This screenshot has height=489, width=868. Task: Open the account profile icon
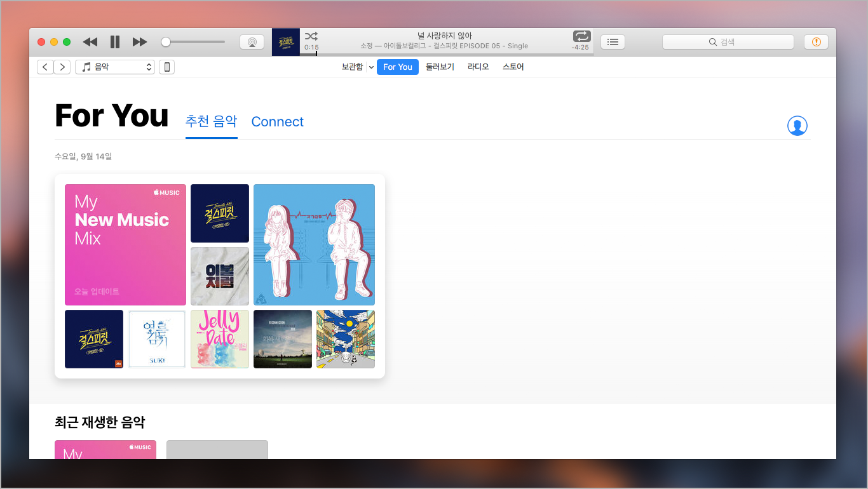pos(797,126)
